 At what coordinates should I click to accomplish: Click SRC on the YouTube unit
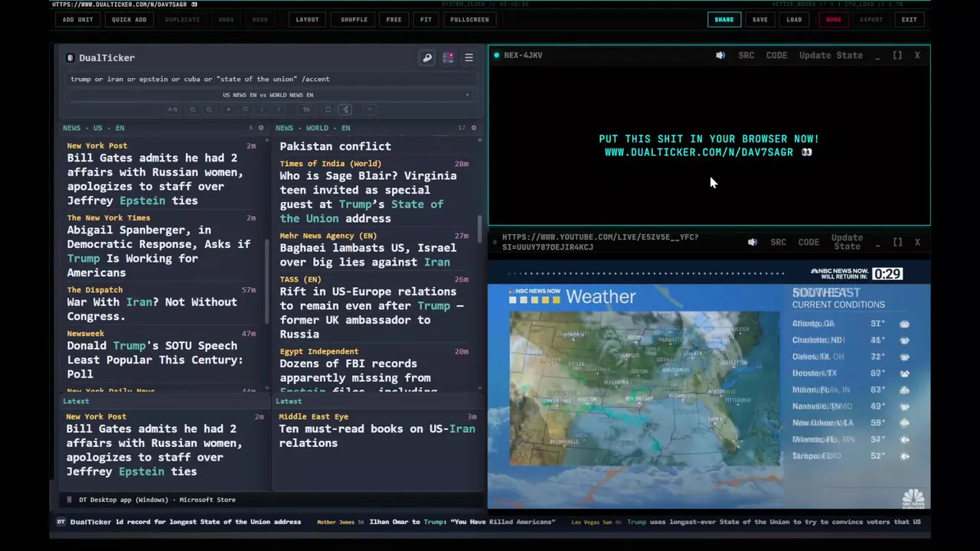[779, 242]
